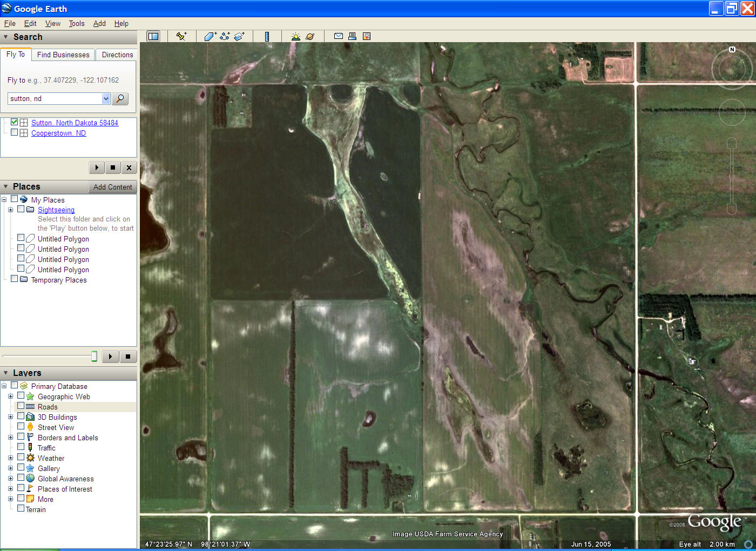Click the Google Earth title bar icon
Viewport: 756px width, 551px height.
(x=6, y=8)
